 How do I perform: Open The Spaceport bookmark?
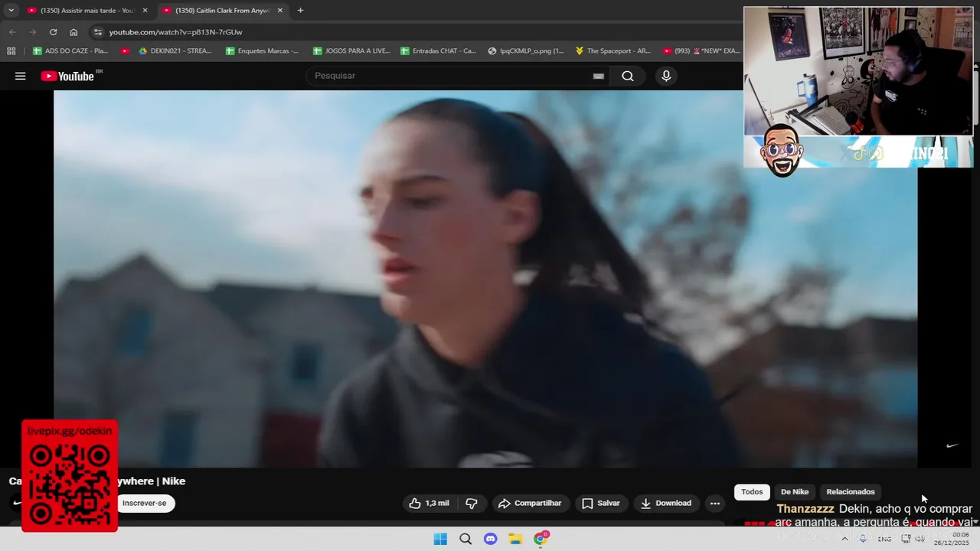(x=612, y=51)
